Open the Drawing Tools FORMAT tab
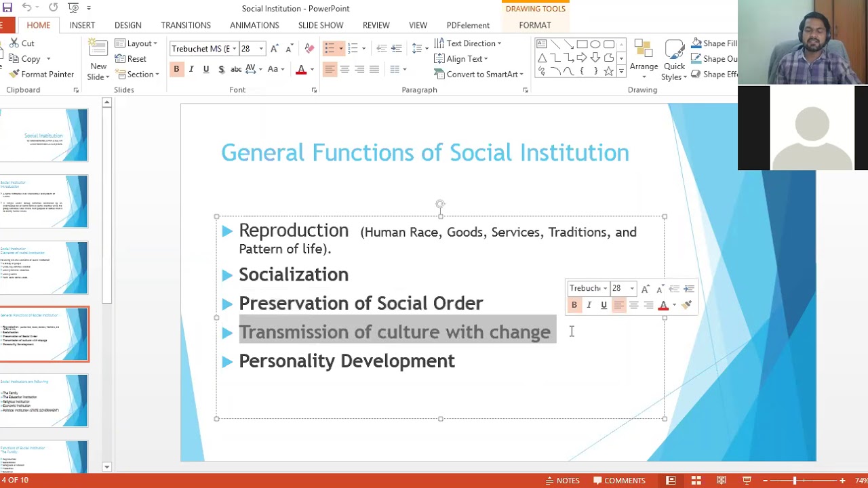Image resolution: width=868 pixels, height=488 pixels. point(535,25)
